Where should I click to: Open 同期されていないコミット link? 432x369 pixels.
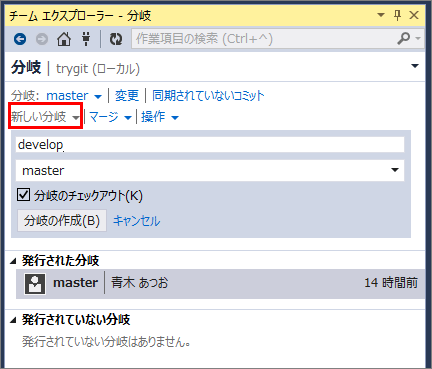[x=208, y=96]
